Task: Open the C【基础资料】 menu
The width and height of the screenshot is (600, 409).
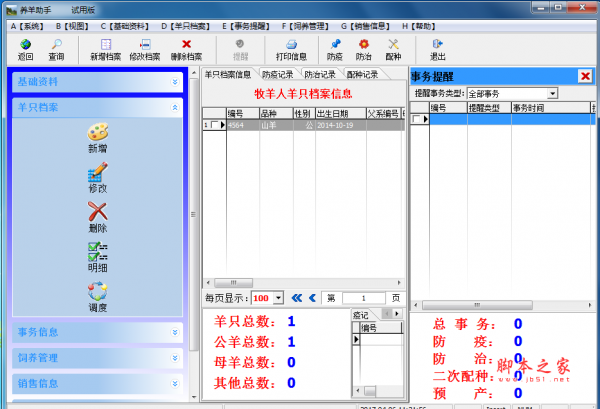Action: 124,26
